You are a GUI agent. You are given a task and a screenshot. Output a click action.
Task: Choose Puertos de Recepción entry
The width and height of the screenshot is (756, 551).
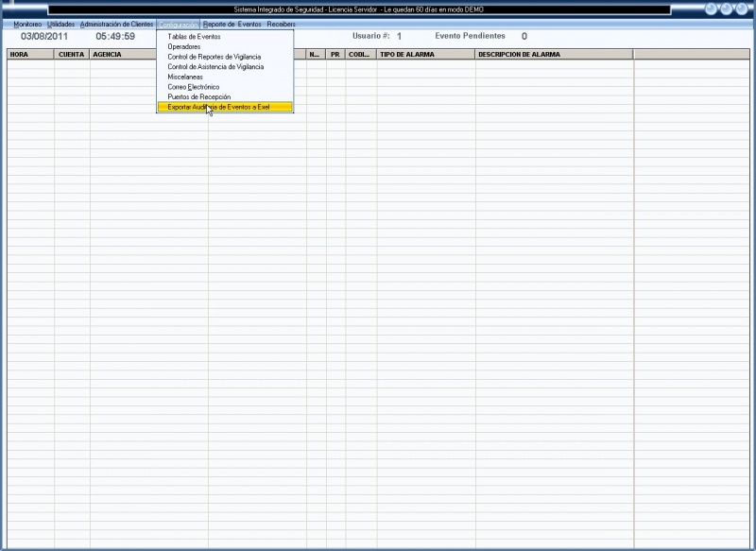point(198,97)
